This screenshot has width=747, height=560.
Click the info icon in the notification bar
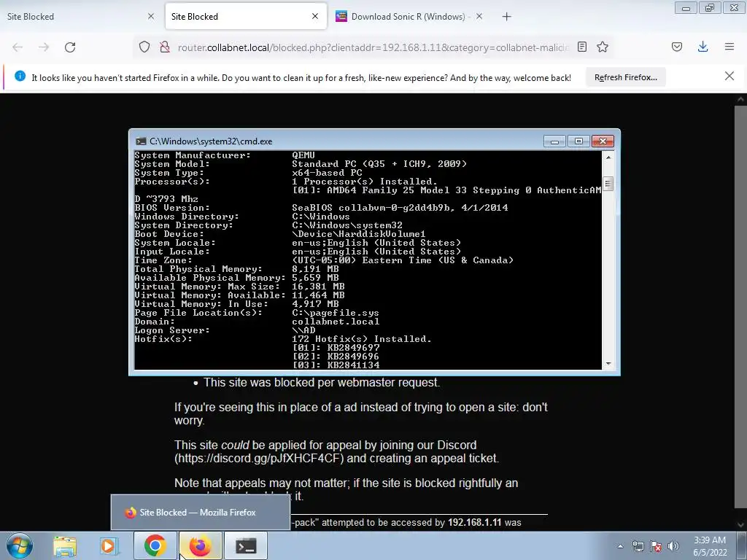point(20,76)
